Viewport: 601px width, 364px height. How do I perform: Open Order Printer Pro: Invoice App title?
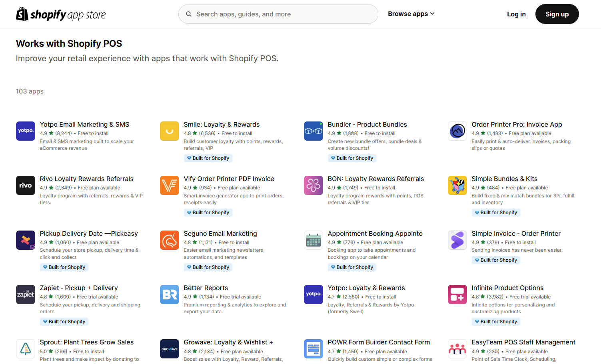[x=517, y=124]
